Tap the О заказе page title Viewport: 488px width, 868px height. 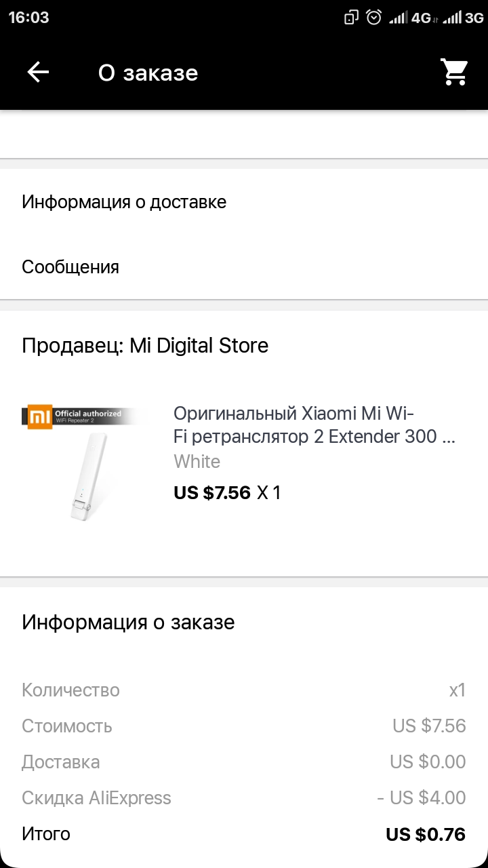148,73
